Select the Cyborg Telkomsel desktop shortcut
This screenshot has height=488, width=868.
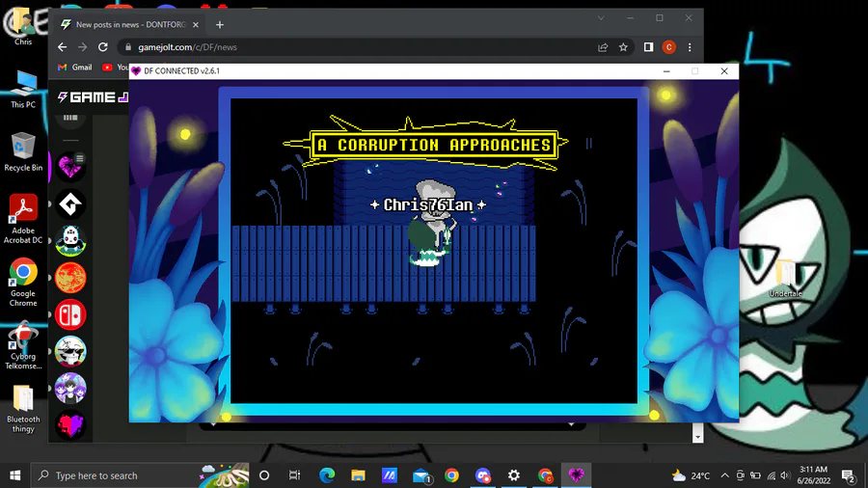coord(23,345)
